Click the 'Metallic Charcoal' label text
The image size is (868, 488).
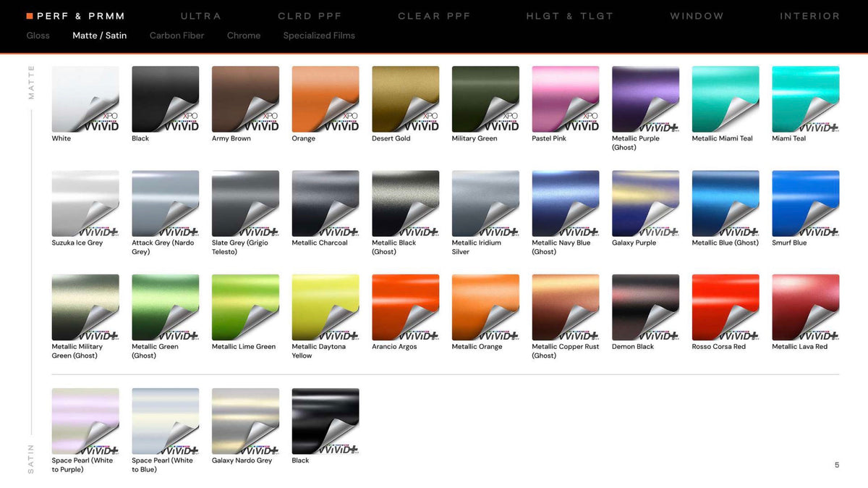coord(320,243)
